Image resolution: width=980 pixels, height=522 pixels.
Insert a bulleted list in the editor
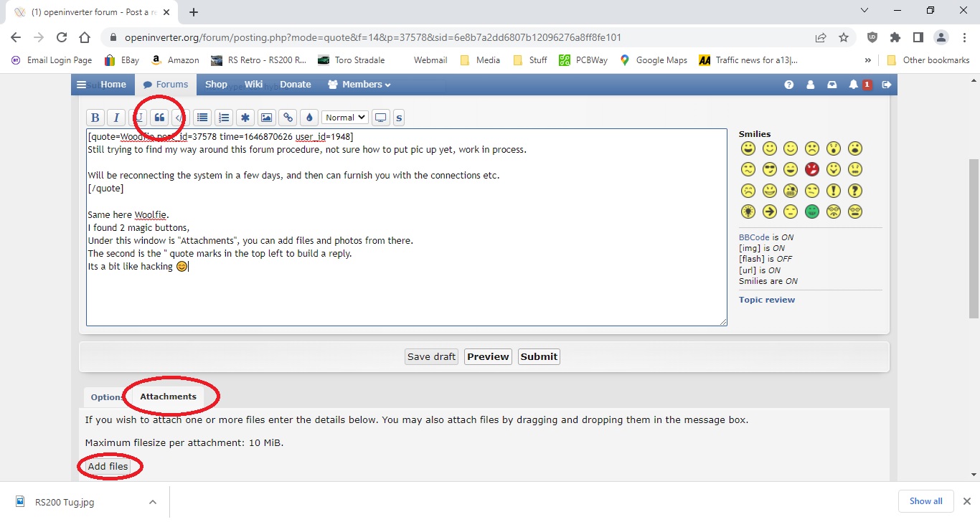[202, 118]
